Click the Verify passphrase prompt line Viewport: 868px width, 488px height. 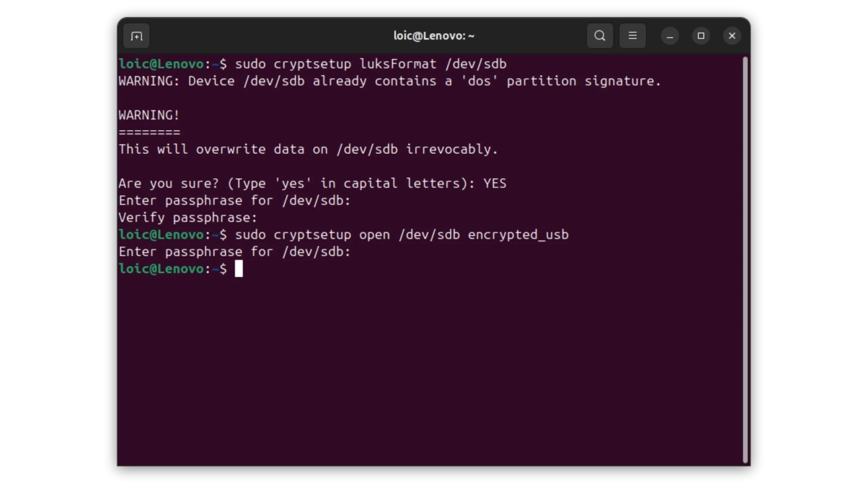[188, 218]
